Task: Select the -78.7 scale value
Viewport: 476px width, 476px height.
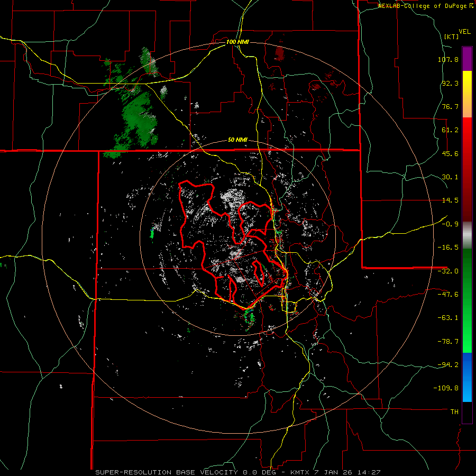Action: click(x=448, y=342)
